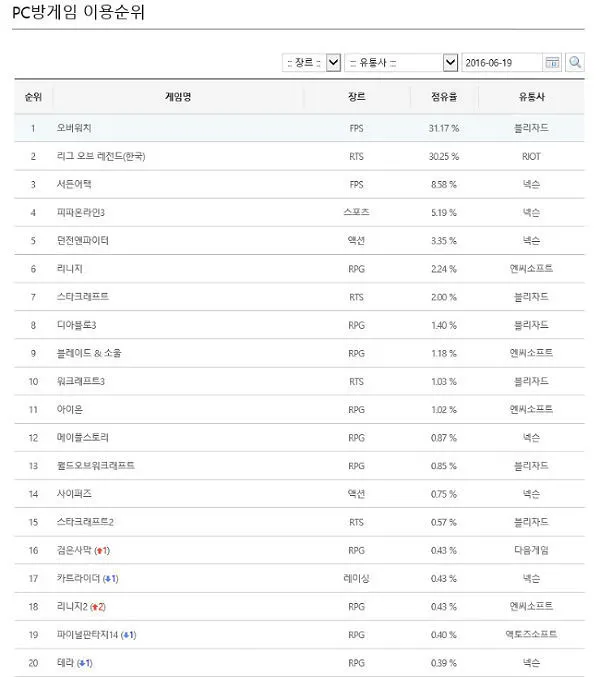Click the blue down arrow beside 카트라이더
This screenshot has width=600, height=677.
tap(108, 579)
